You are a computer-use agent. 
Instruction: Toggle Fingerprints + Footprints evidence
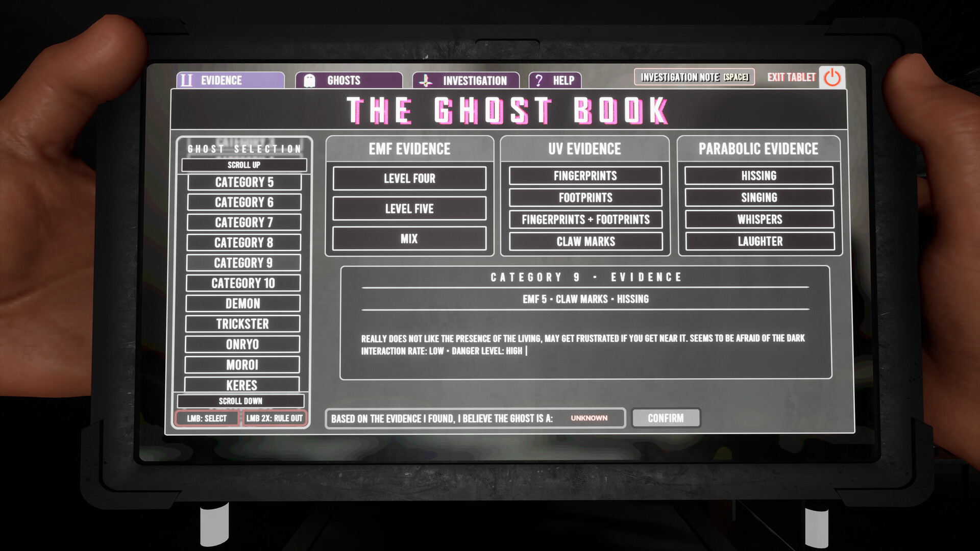coord(585,219)
